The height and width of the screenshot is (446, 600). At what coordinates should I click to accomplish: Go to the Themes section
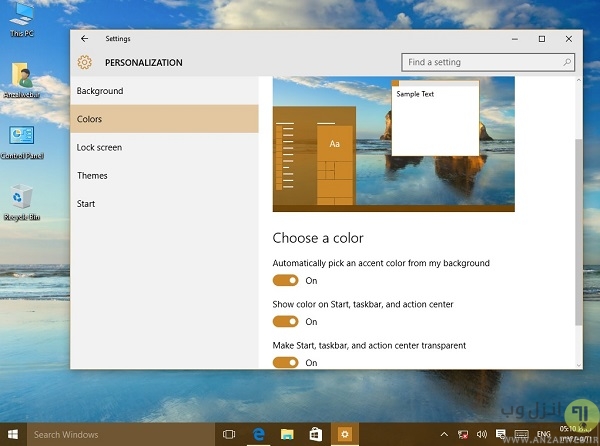92,175
